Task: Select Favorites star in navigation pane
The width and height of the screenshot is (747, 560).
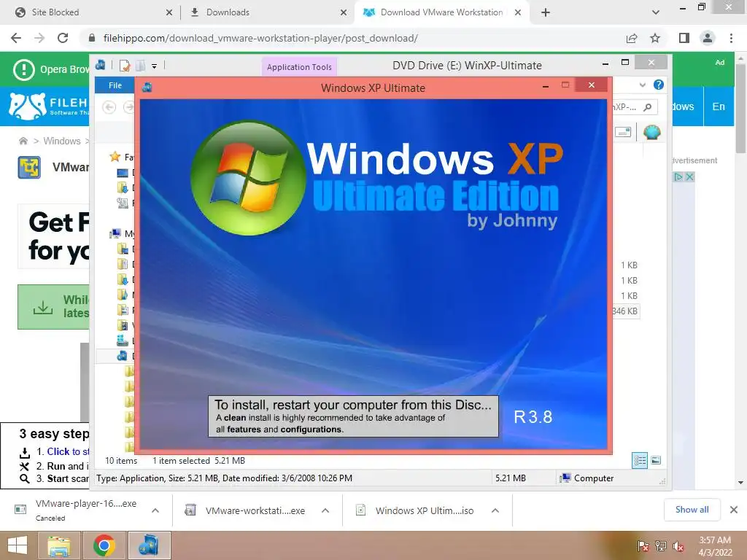Action: coord(115,157)
